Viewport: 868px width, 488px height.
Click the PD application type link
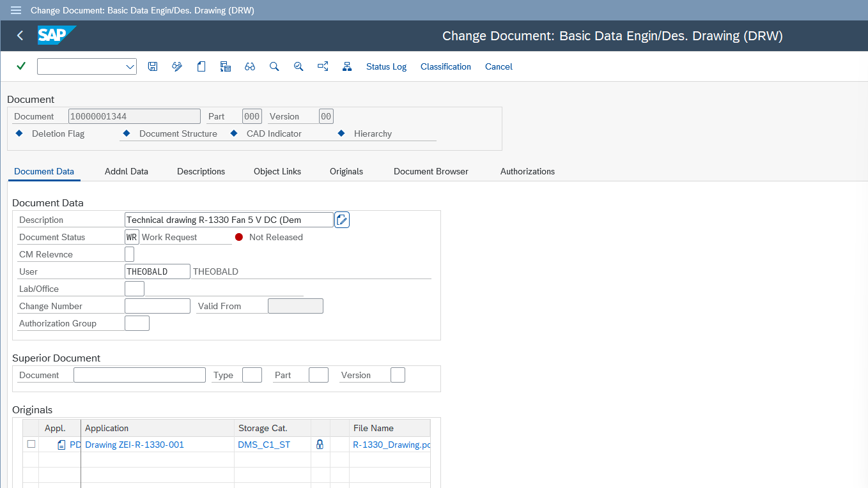coord(75,445)
